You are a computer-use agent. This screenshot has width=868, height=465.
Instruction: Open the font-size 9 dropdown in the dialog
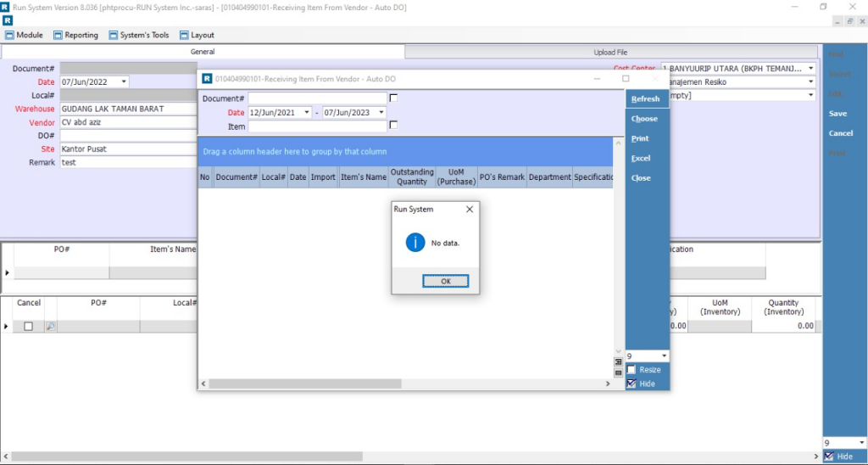(664, 356)
